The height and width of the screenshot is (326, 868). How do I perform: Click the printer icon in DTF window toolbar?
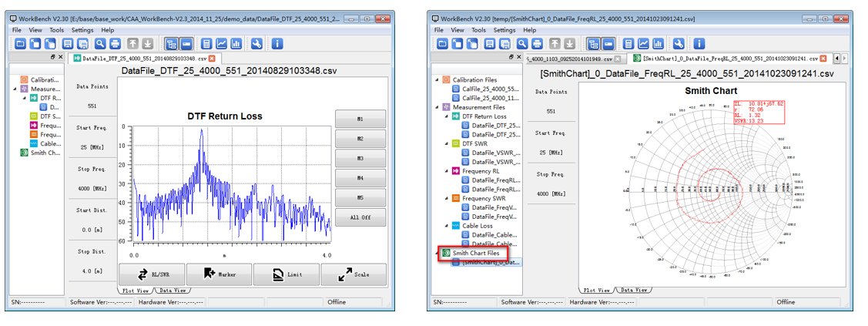115,44
